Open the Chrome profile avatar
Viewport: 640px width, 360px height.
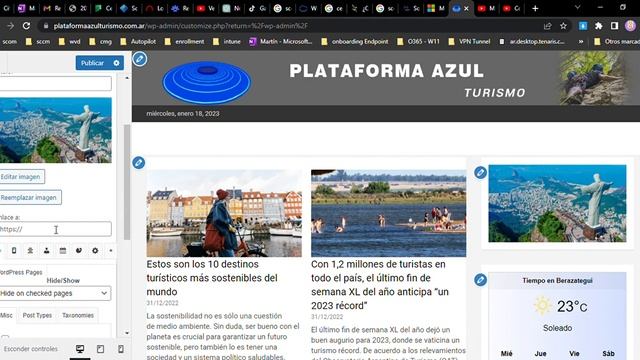coord(630,26)
